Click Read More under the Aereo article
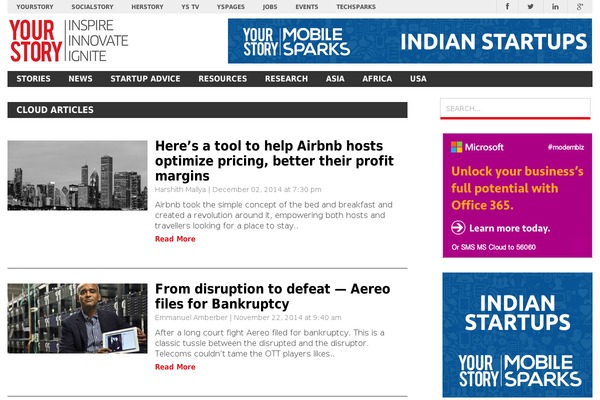Viewport: 600px width, 400px height. click(175, 367)
